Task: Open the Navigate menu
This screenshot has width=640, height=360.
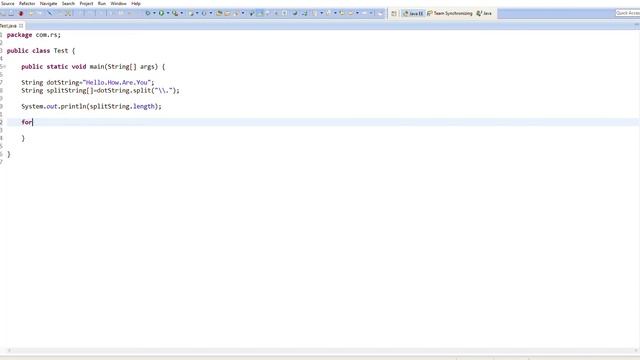Action: (x=48, y=3)
